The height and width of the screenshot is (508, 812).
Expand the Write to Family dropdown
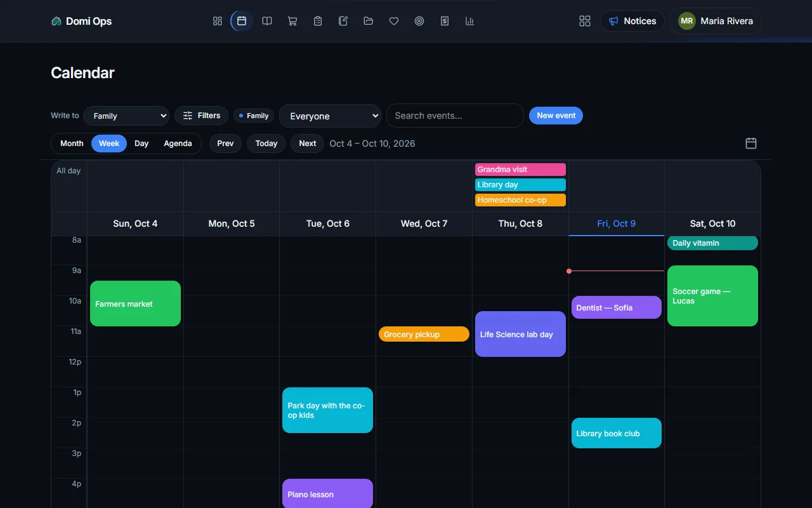point(126,116)
